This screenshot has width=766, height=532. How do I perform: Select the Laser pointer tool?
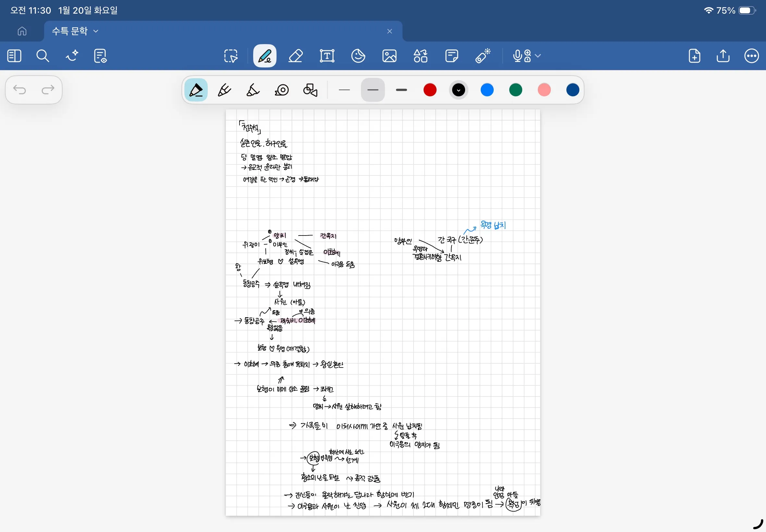pos(483,56)
